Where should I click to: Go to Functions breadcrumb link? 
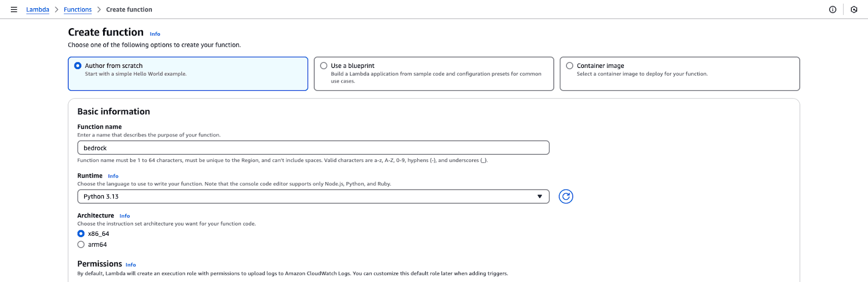78,10
